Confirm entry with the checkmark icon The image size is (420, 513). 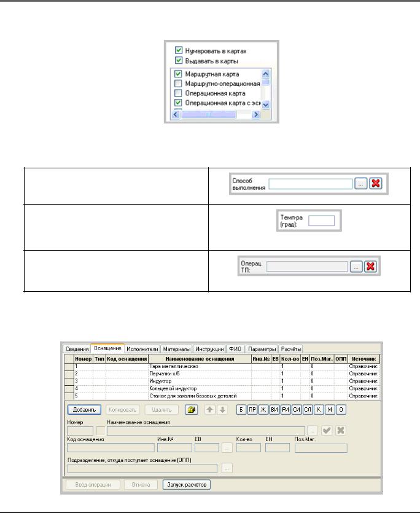327,431
